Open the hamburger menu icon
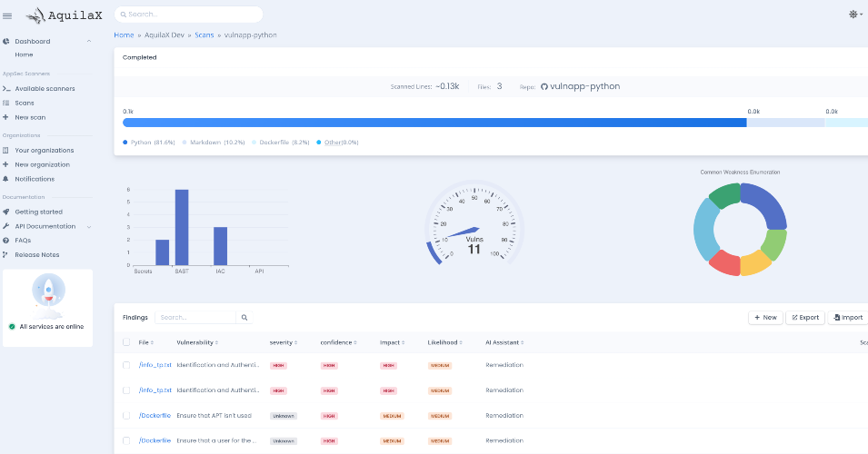868x454 pixels. coord(7,16)
